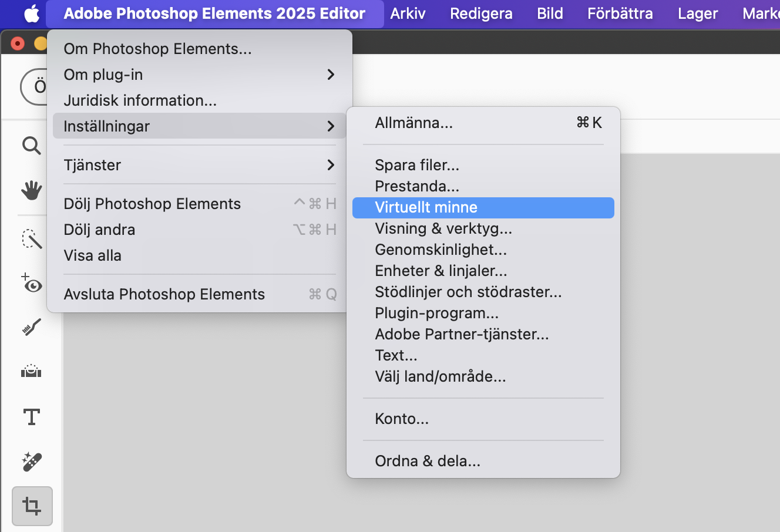Viewport: 780px width, 532px height.
Task: Open Adobe Partner-tjänster... preferences
Action: [x=483, y=334]
